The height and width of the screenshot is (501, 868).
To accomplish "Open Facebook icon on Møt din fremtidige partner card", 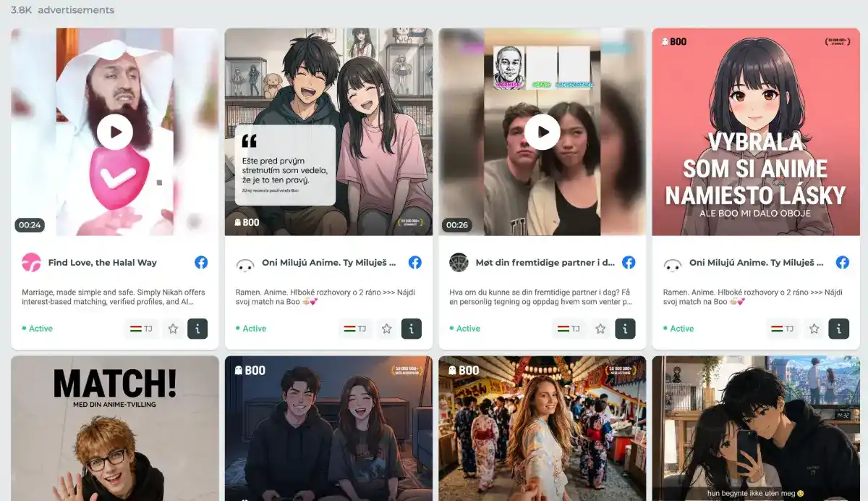I will 629,263.
